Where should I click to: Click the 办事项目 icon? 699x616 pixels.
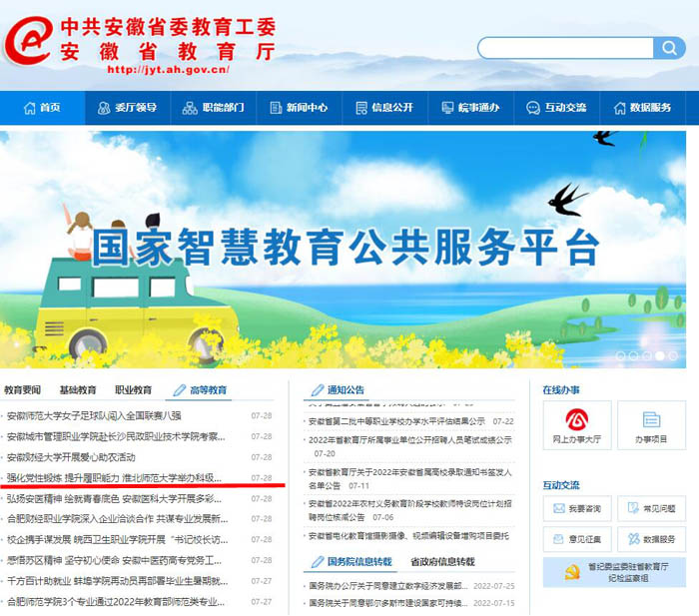click(x=652, y=425)
